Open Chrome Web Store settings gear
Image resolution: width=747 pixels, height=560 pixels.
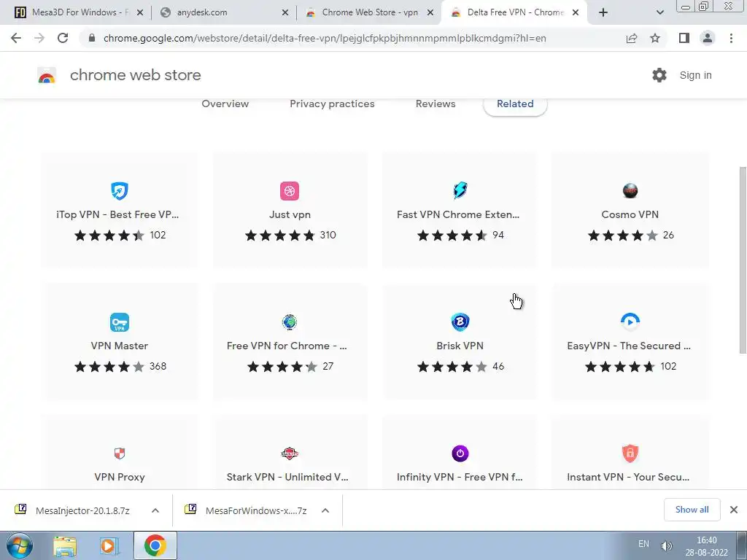click(x=659, y=75)
